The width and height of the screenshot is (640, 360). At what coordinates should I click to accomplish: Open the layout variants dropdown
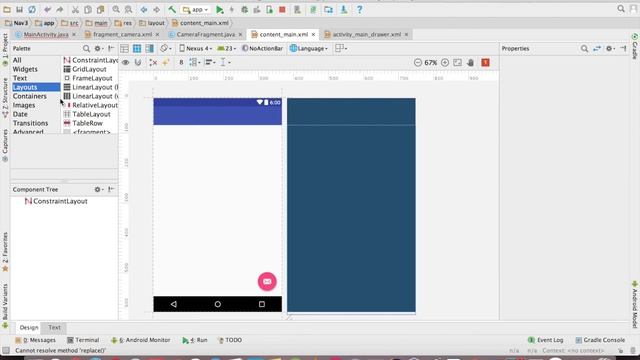pyautogui.click(x=341, y=49)
